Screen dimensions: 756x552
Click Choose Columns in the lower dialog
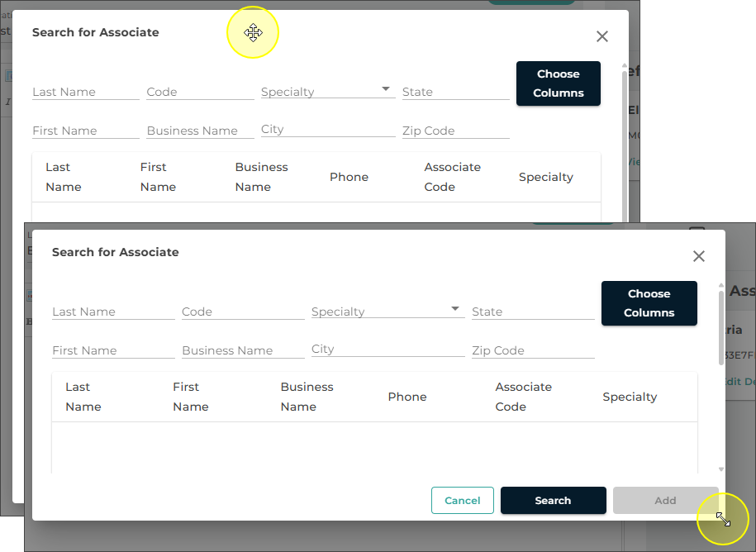pos(649,303)
